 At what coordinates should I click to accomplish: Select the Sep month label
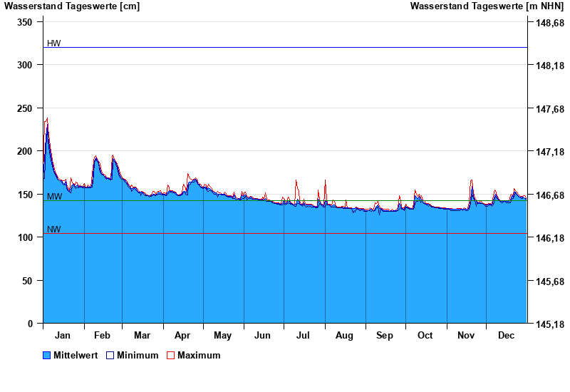[x=385, y=336]
